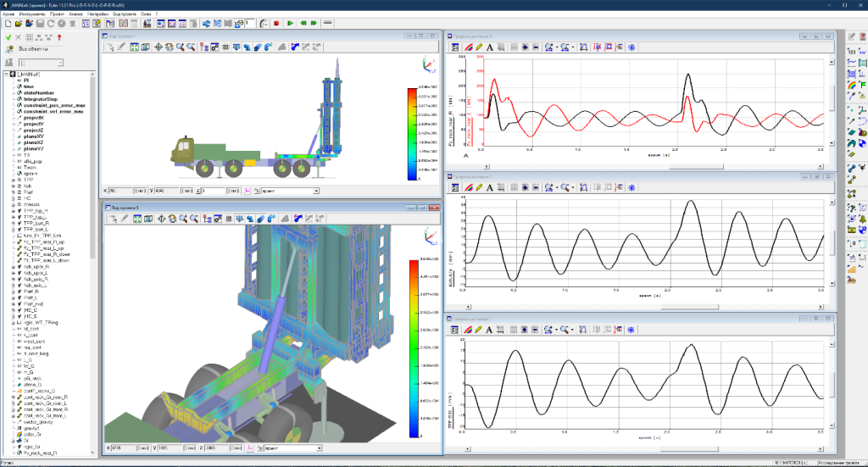The width and height of the screenshot is (868, 467).
Task: Select 'stateNumber' in the tree
Action: (39, 93)
